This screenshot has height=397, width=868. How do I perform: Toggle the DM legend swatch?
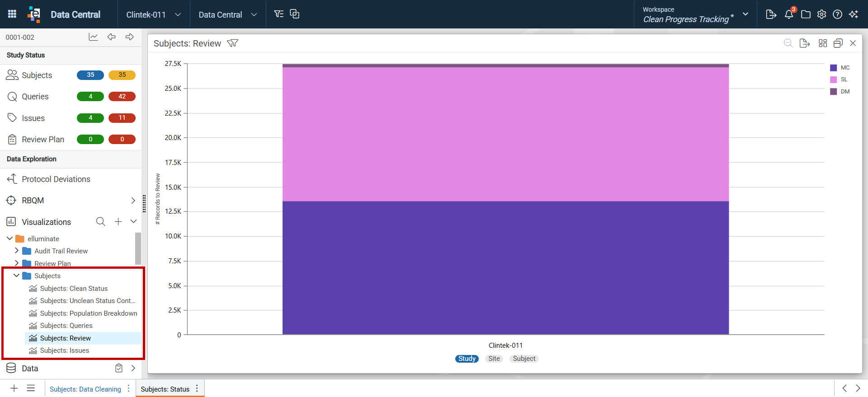[x=834, y=92]
